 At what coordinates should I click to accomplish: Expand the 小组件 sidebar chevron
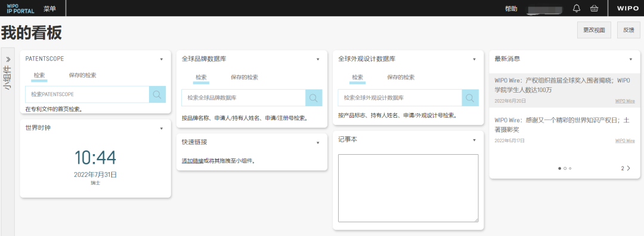8,59
